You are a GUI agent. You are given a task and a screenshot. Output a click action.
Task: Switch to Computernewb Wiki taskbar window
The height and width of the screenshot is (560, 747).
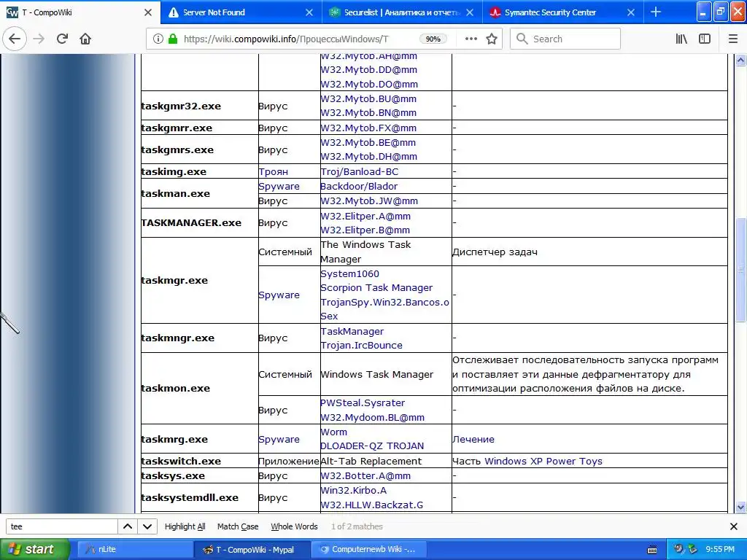pyautogui.click(x=368, y=549)
